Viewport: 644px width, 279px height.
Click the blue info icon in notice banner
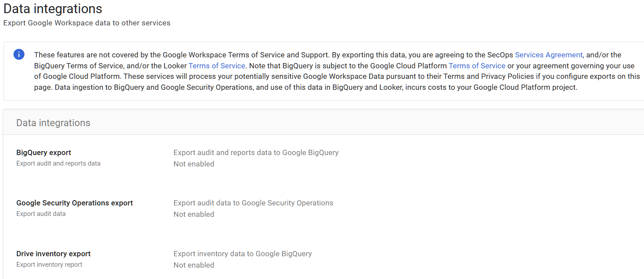pos(18,54)
